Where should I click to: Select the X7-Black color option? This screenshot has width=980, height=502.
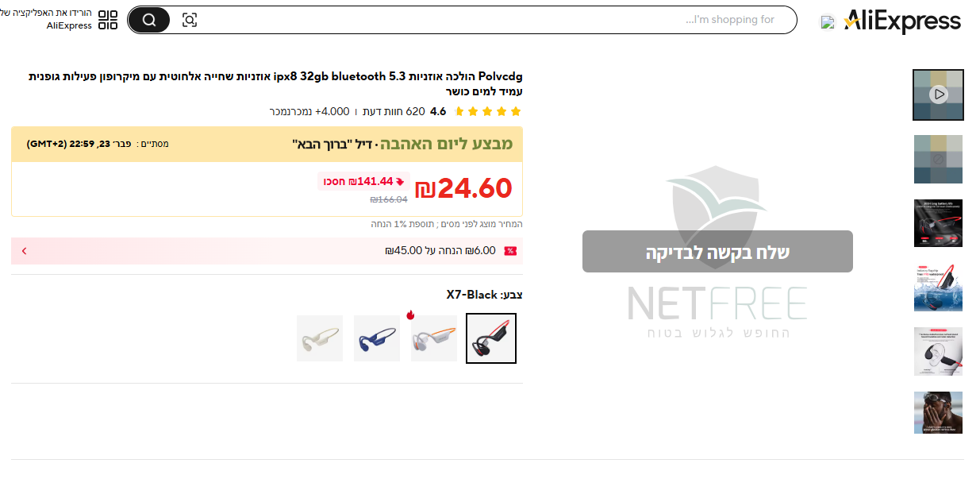tap(491, 338)
